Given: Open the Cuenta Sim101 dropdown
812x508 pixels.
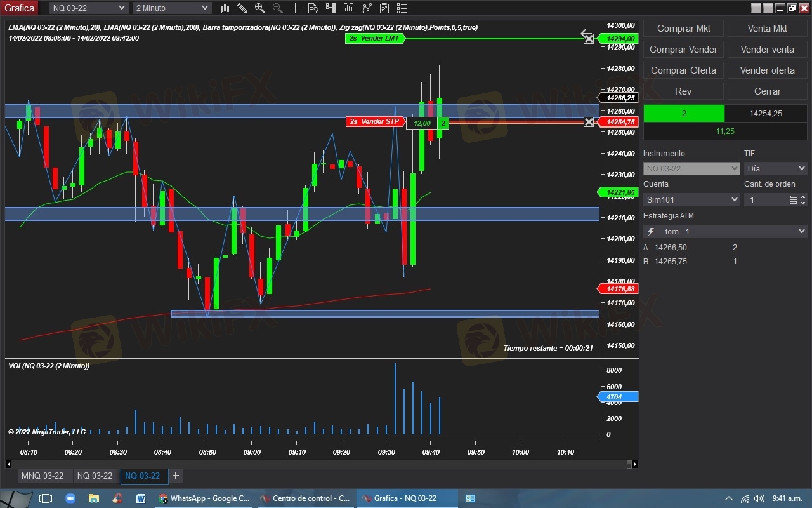Looking at the screenshot, I should (691, 199).
